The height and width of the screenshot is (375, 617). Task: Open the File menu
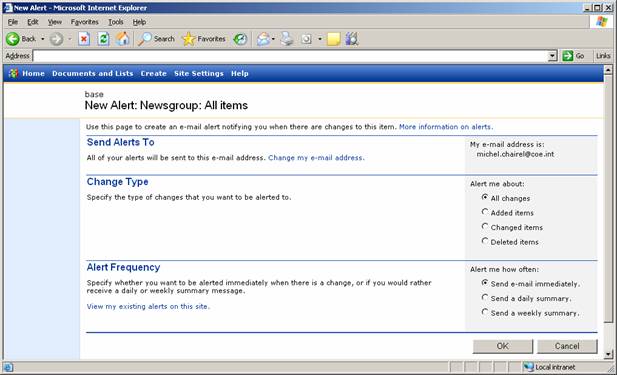tap(13, 22)
